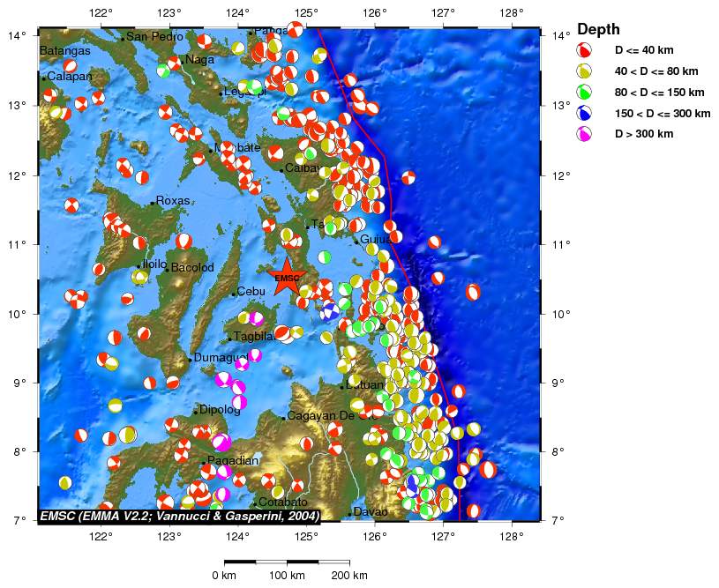
Task: Select the Batangas city label
Action: [x=64, y=52]
